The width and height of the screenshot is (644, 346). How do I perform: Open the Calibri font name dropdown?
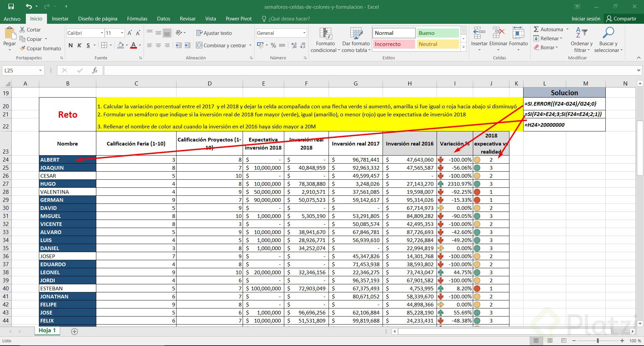click(x=102, y=33)
